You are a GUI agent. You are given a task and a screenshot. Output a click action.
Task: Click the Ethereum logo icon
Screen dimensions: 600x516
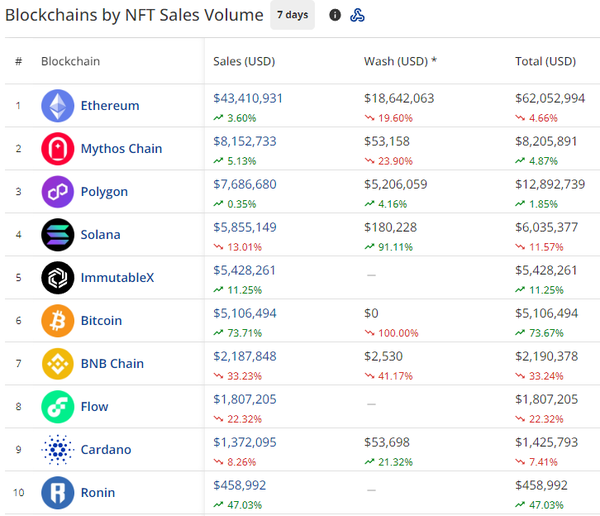click(57, 106)
